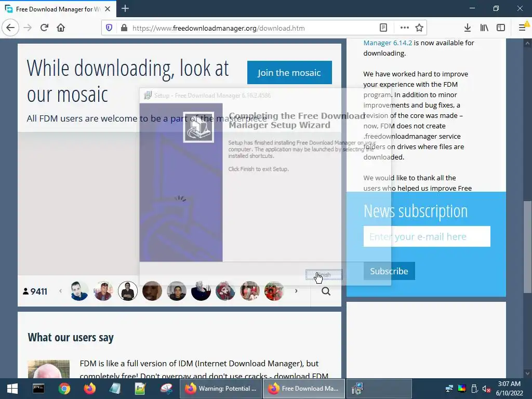Viewport: 532px width, 399px height.
Task: Click the forward navigation arrow
Action: (28, 28)
